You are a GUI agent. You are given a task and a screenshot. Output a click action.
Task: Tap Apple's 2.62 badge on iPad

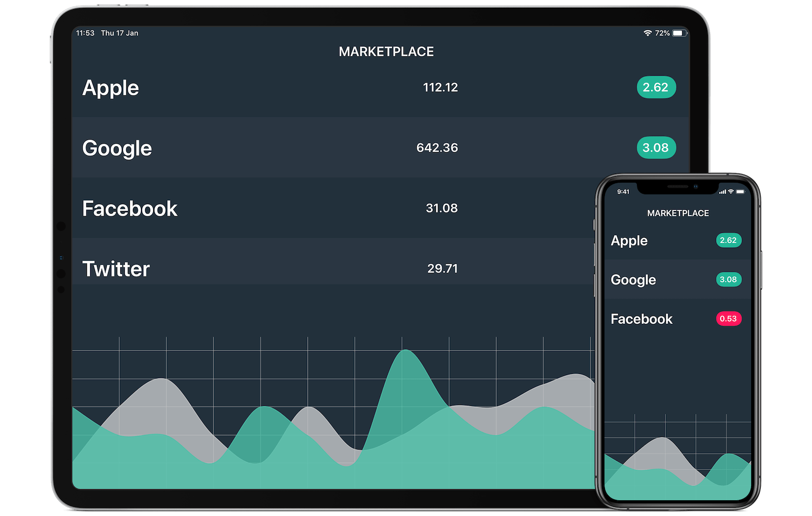(656, 87)
